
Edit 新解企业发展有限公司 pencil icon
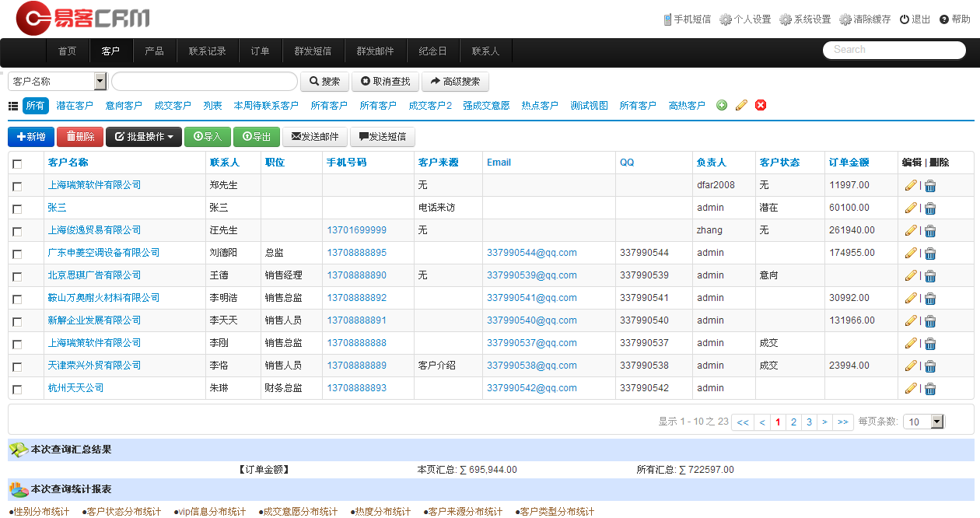911,320
